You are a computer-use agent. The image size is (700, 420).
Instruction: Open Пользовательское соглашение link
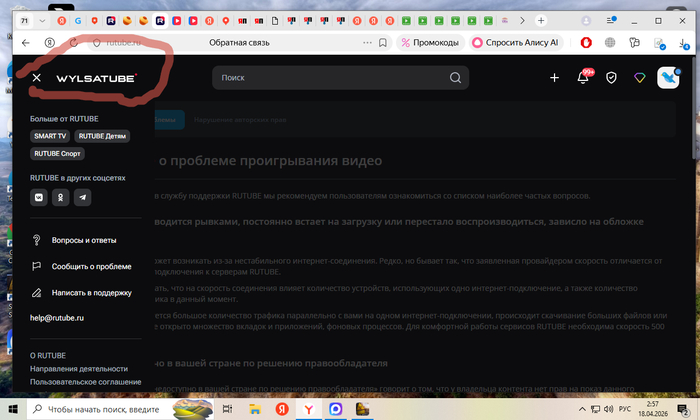[86, 382]
